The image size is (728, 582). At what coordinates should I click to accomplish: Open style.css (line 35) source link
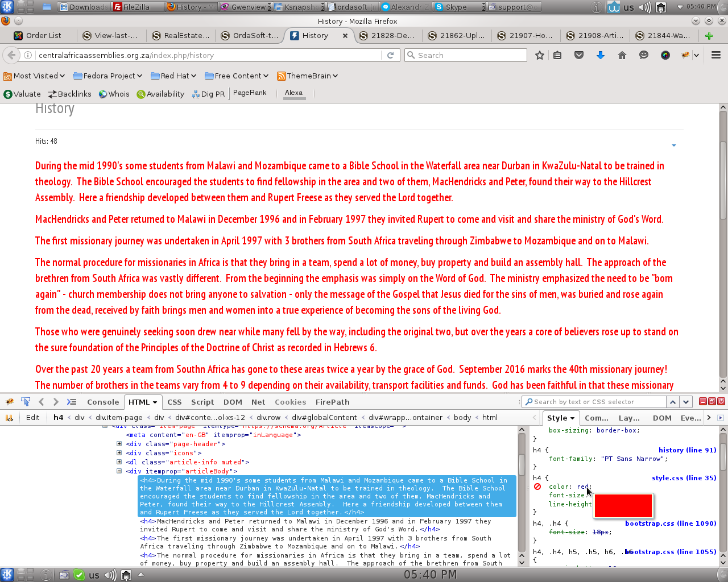(684, 478)
